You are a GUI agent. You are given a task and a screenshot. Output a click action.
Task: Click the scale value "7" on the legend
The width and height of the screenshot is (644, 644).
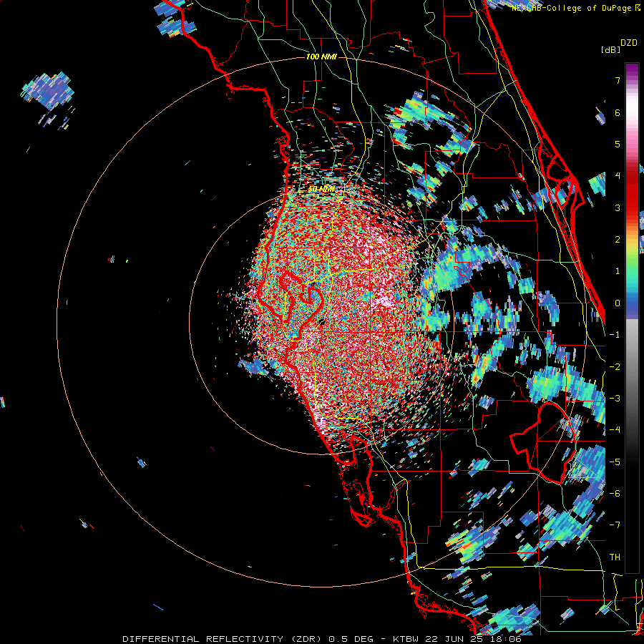pos(618,81)
